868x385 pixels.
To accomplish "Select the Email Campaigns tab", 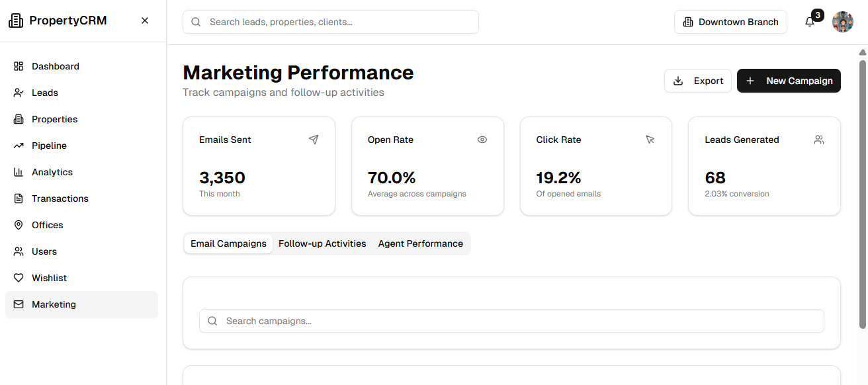I will 228,243.
